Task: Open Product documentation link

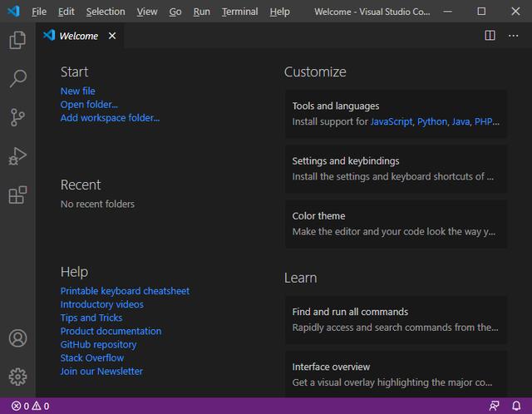Action: click(x=111, y=331)
